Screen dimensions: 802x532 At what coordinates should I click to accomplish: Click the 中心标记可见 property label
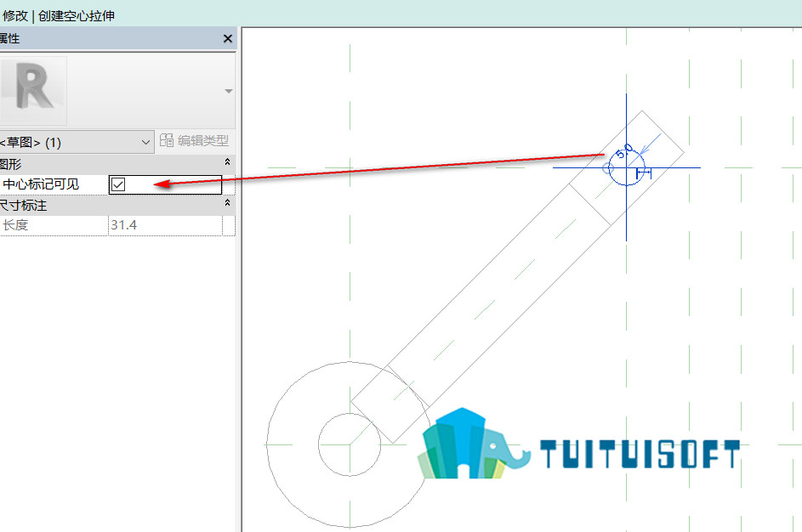pyautogui.click(x=41, y=184)
